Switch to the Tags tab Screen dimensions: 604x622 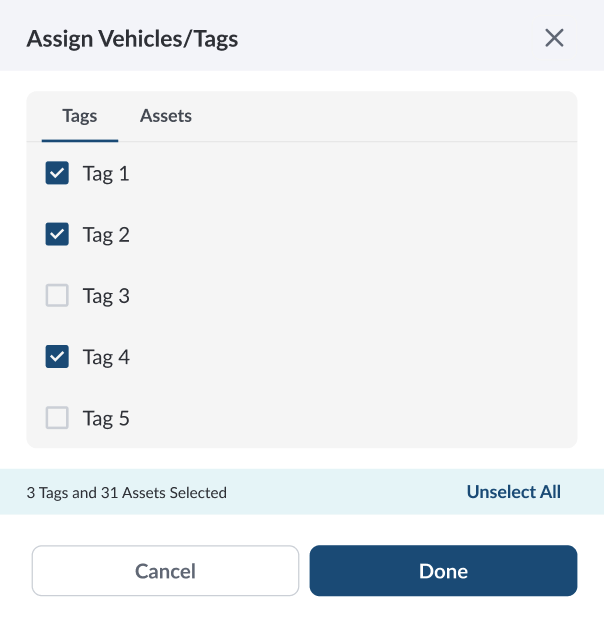(x=80, y=116)
